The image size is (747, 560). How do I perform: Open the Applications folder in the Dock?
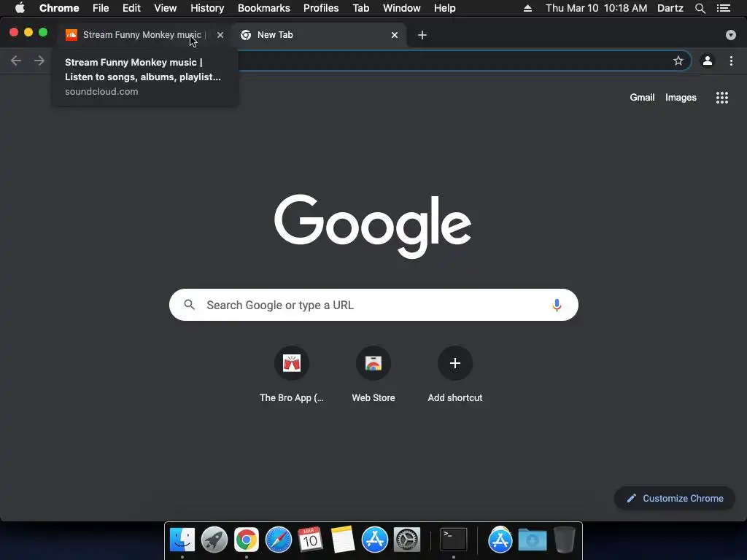500,540
